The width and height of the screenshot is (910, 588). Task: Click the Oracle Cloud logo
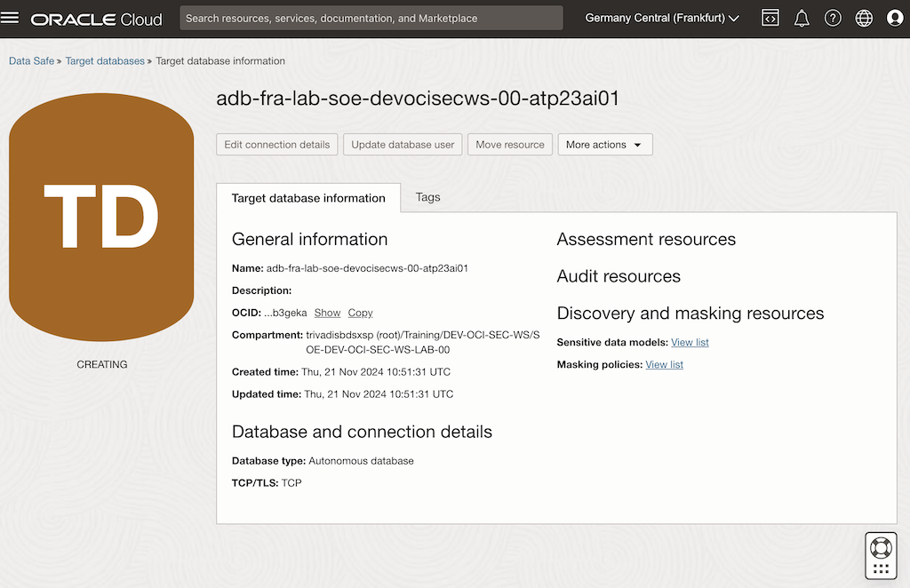coord(96,20)
